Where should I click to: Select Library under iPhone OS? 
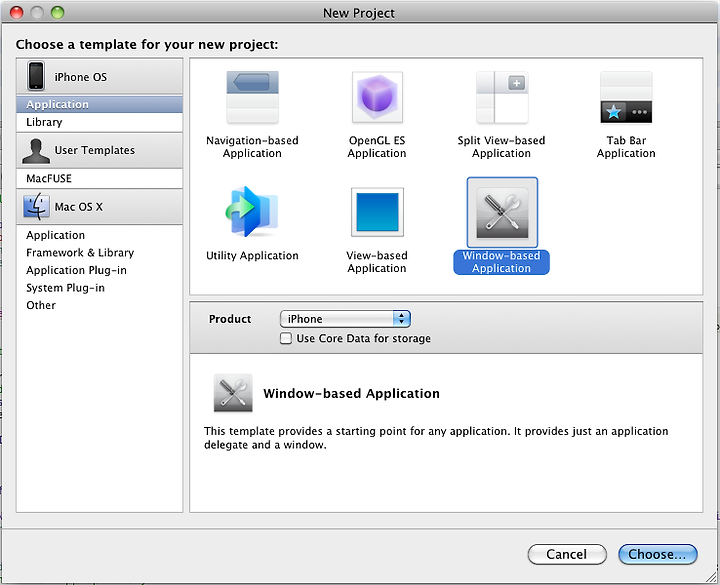point(99,122)
